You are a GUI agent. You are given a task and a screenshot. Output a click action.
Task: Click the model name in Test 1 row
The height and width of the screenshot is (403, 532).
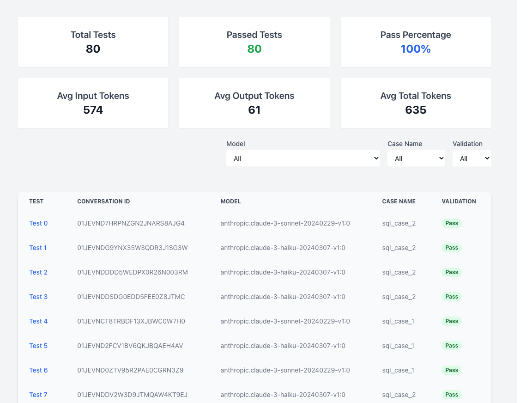tap(283, 248)
